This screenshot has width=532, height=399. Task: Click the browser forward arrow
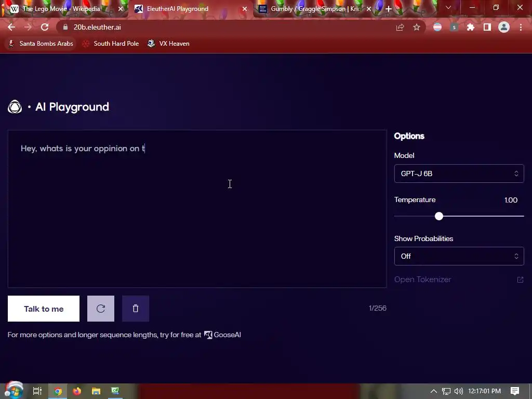[x=28, y=27]
